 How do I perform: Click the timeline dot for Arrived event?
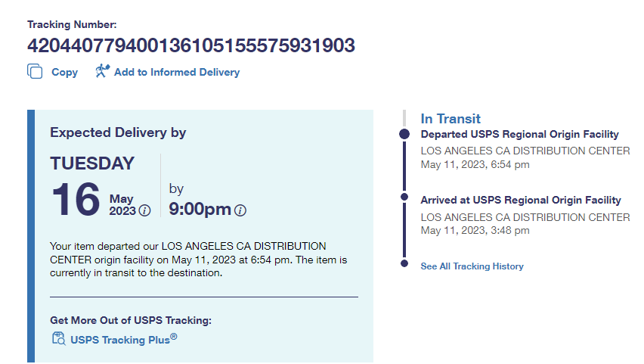coord(405,201)
